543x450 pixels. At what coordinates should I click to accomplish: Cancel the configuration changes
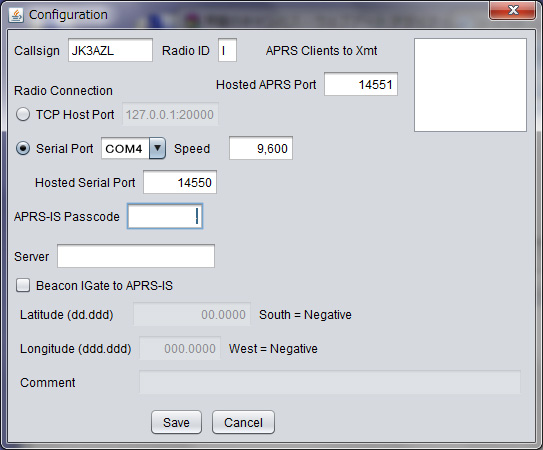coord(243,422)
